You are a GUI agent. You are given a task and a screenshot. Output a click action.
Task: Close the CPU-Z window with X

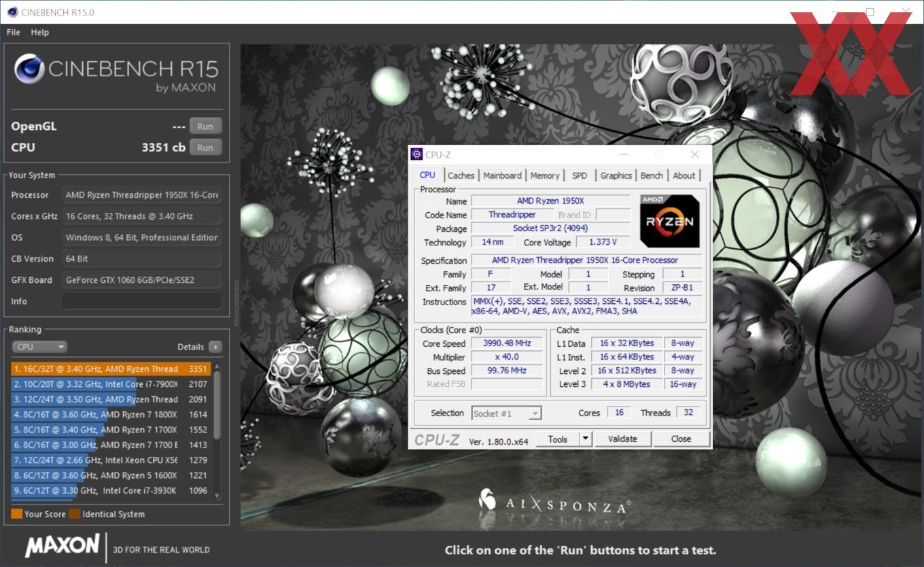(x=694, y=154)
